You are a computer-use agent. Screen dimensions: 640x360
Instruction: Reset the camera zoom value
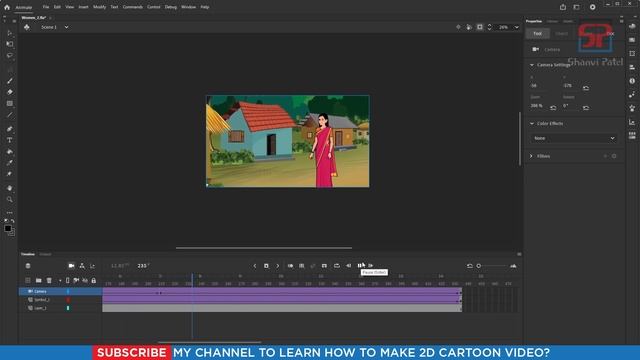(x=553, y=108)
